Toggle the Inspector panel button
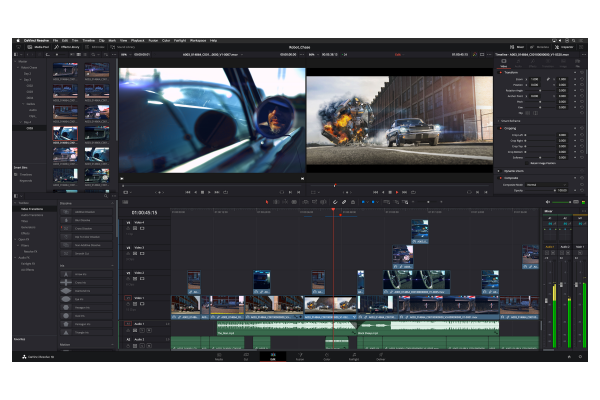The height and width of the screenshot is (400, 600). coord(564,47)
